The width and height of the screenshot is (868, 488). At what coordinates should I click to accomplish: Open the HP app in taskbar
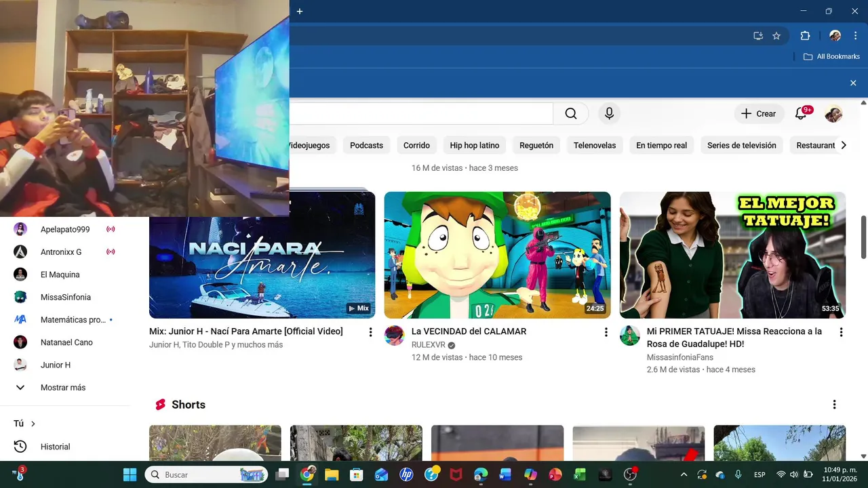(x=406, y=474)
